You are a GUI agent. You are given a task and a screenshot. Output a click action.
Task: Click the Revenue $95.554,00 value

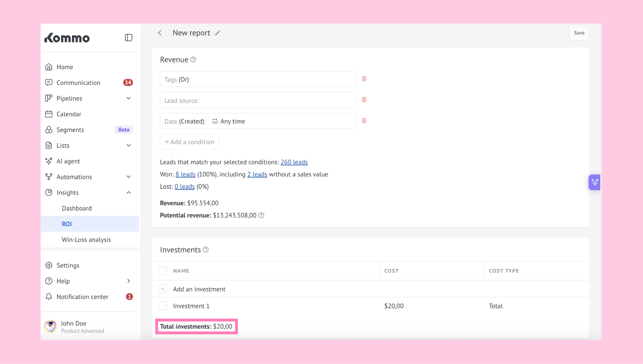(x=203, y=203)
